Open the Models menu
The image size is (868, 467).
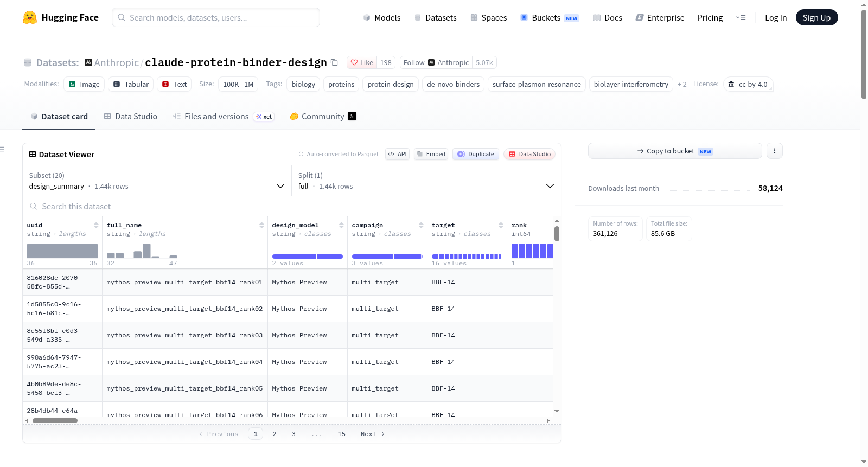tap(382, 18)
